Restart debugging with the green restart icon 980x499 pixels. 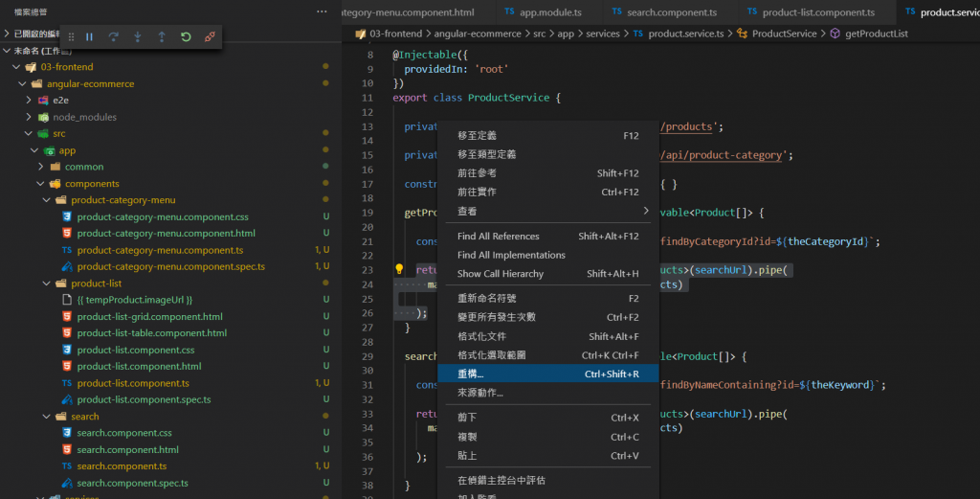pos(186,37)
